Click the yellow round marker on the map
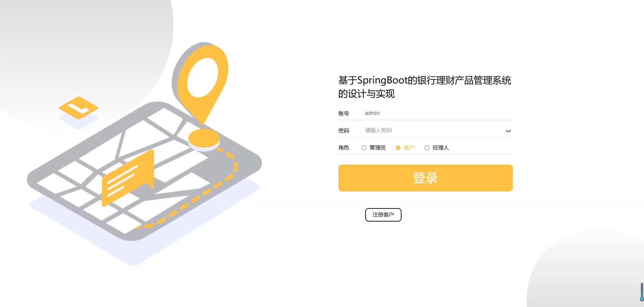 click(204, 139)
